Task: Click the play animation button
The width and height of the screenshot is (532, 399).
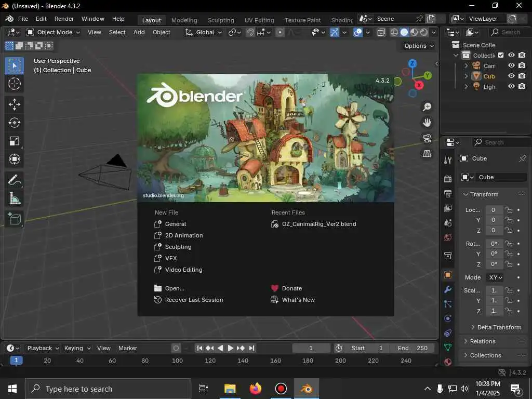Action: tap(230, 348)
